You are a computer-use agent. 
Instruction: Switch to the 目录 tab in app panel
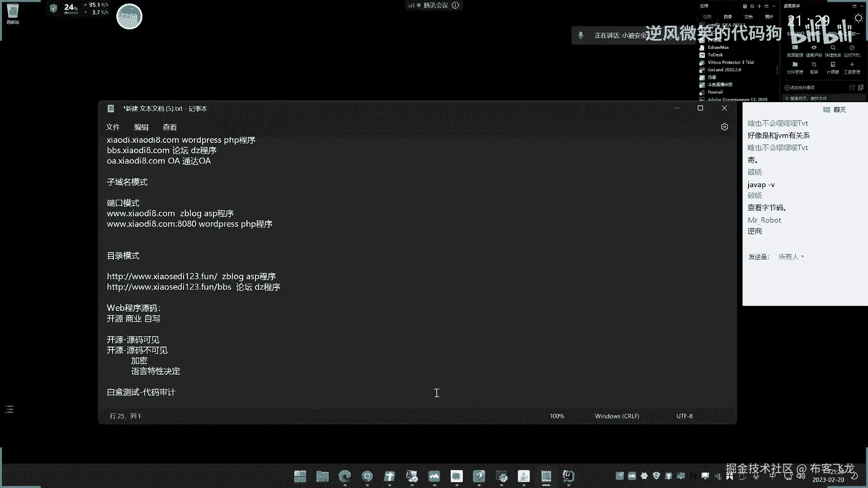pyautogui.click(x=728, y=17)
